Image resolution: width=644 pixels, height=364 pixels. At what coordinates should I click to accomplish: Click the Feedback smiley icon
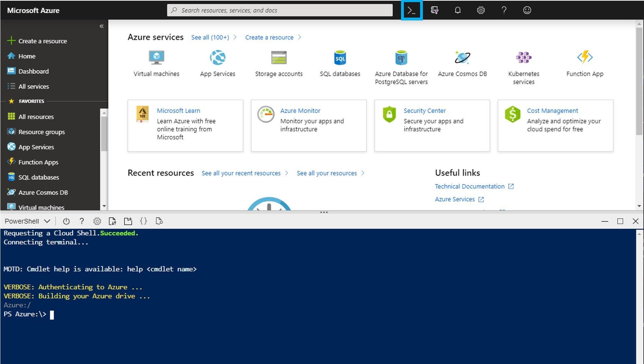[527, 10]
